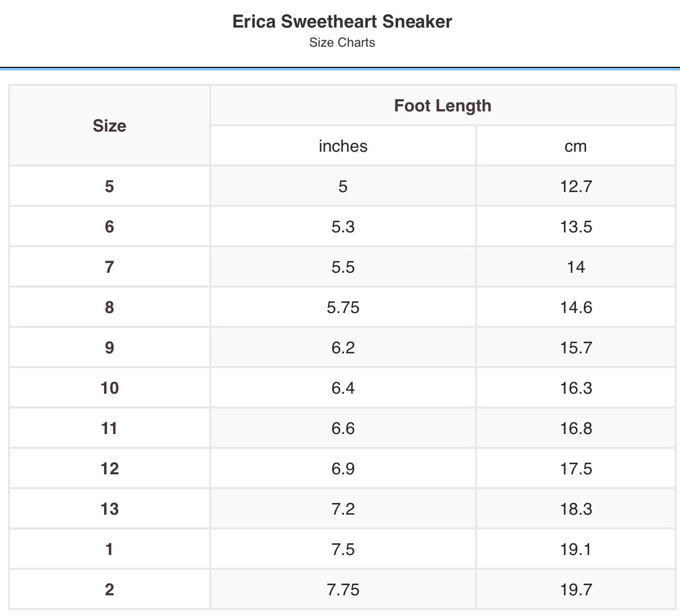Screen dimensions: 680x616
Task: Click the Size Charts subtitle
Action: [x=342, y=42]
